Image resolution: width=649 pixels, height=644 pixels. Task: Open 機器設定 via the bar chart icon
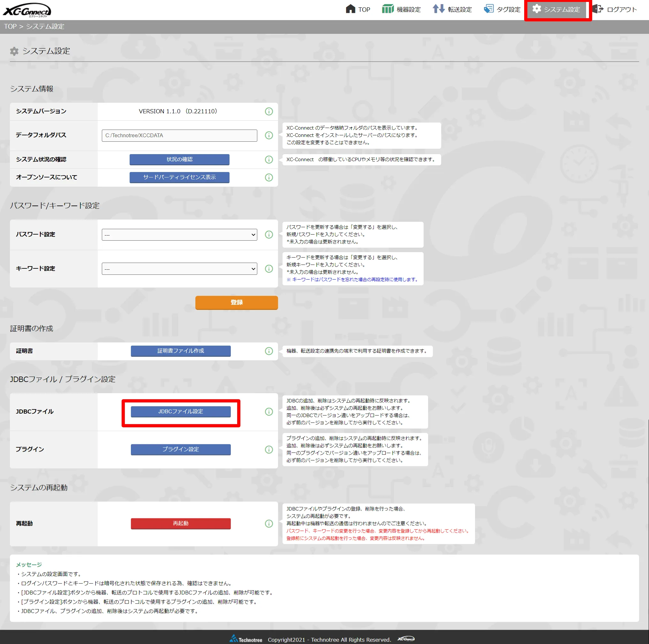[388, 9]
